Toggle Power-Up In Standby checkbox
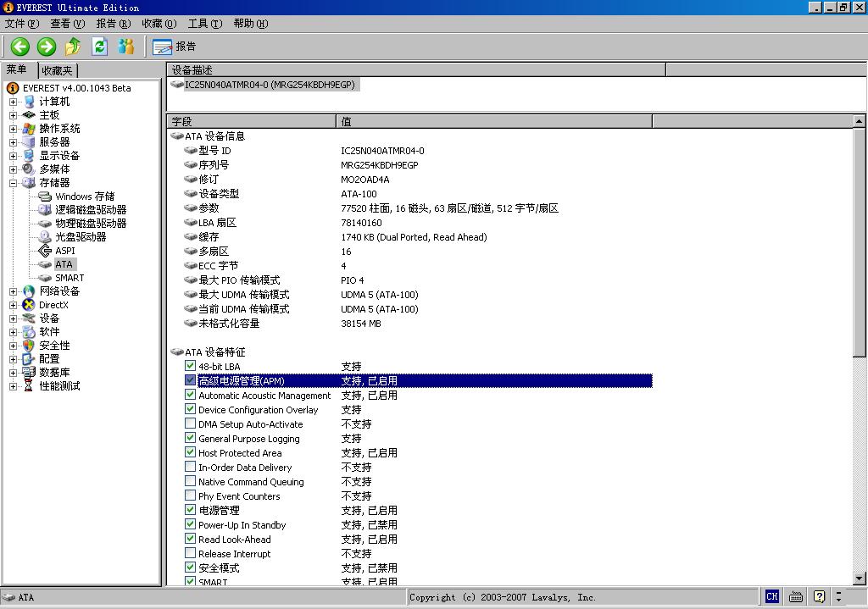The image size is (868, 609). click(x=190, y=524)
